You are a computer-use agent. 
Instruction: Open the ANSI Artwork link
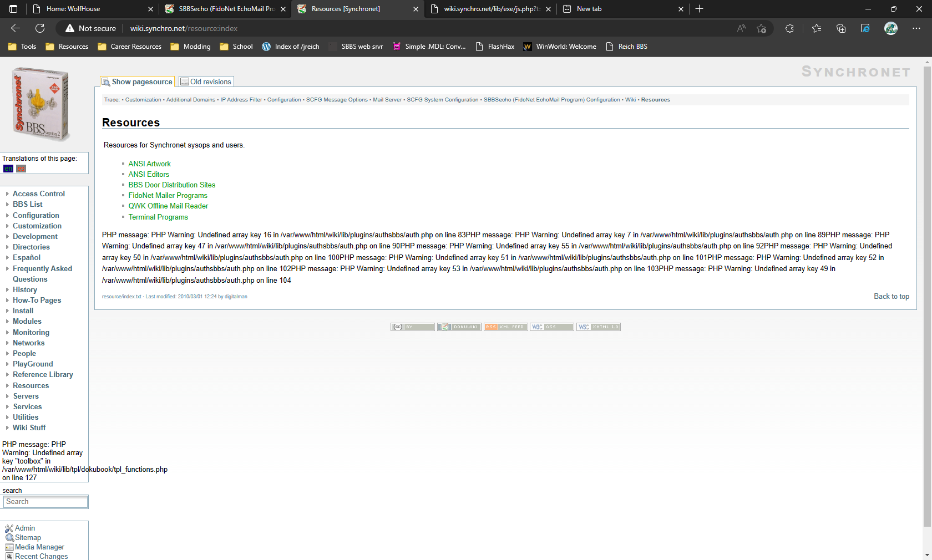pyautogui.click(x=149, y=164)
